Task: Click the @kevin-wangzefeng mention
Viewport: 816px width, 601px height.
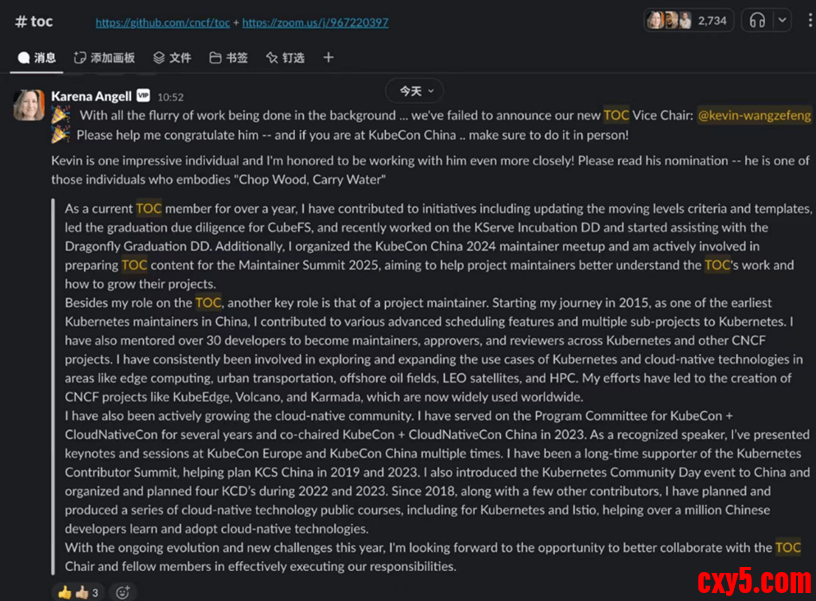Action: (x=754, y=115)
